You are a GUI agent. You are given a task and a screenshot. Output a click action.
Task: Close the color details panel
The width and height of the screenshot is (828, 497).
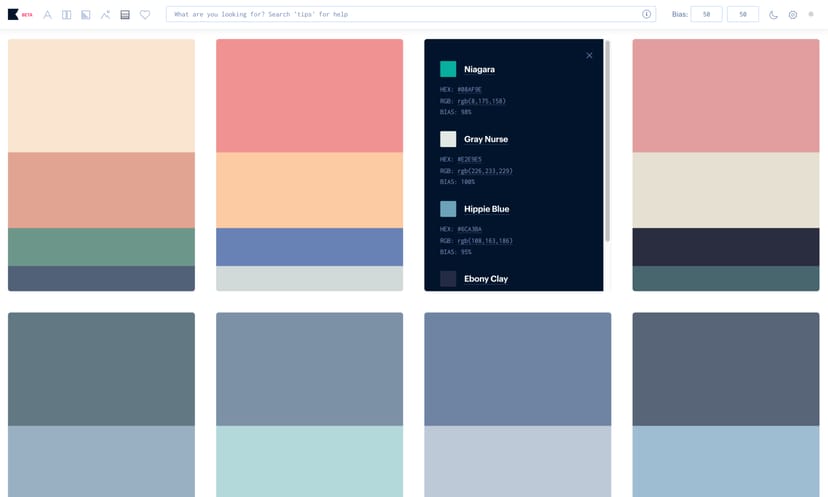589,56
